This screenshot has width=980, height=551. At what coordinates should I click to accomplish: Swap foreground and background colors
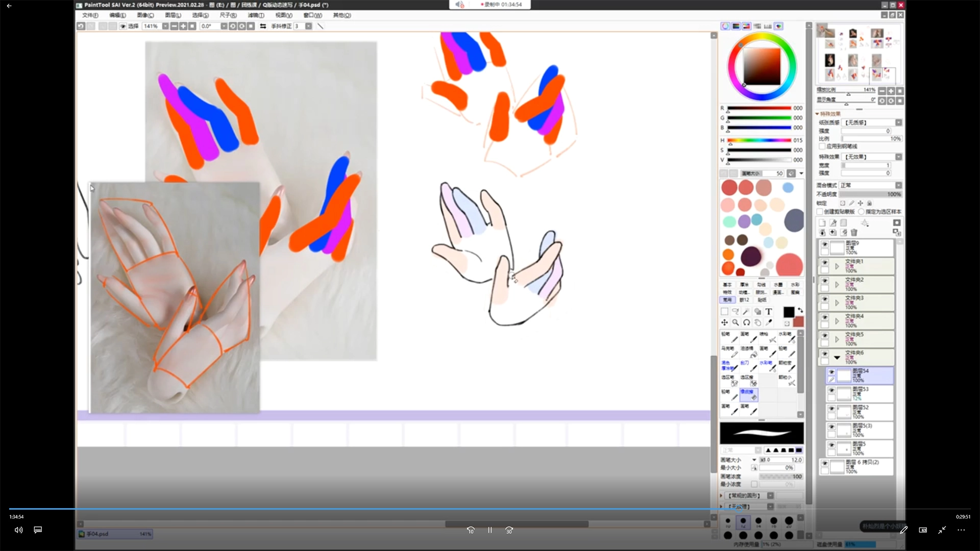click(800, 310)
